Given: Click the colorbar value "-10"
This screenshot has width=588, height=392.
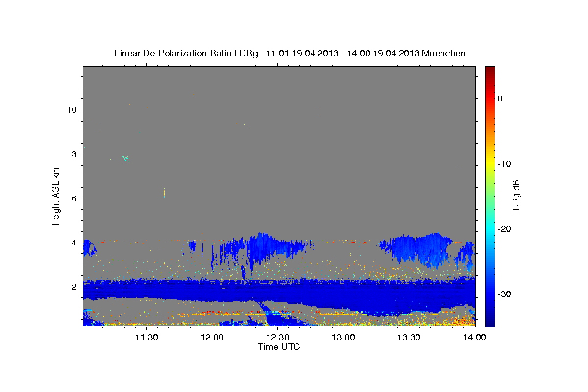Looking at the screenshot, I should point(505,164).
